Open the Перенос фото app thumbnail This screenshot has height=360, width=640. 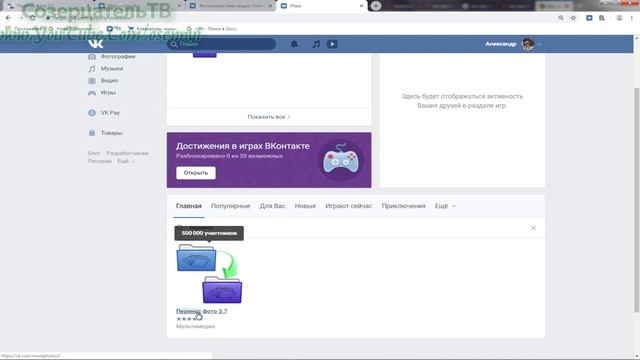click(x=209, y=273)
